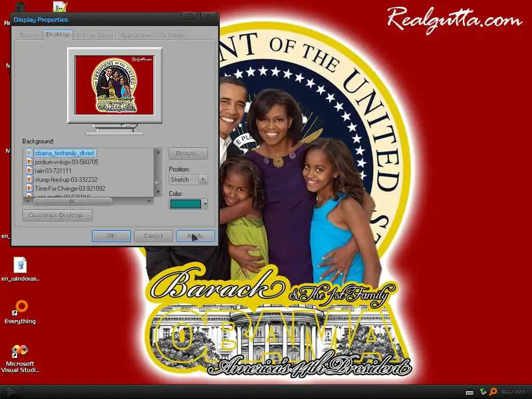Choose Time-For-Change-03-921092 wallpaper

(x=70, y=189)
